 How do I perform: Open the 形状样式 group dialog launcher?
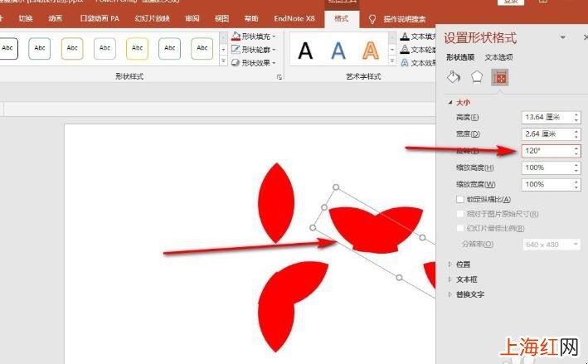coord(279,77)
